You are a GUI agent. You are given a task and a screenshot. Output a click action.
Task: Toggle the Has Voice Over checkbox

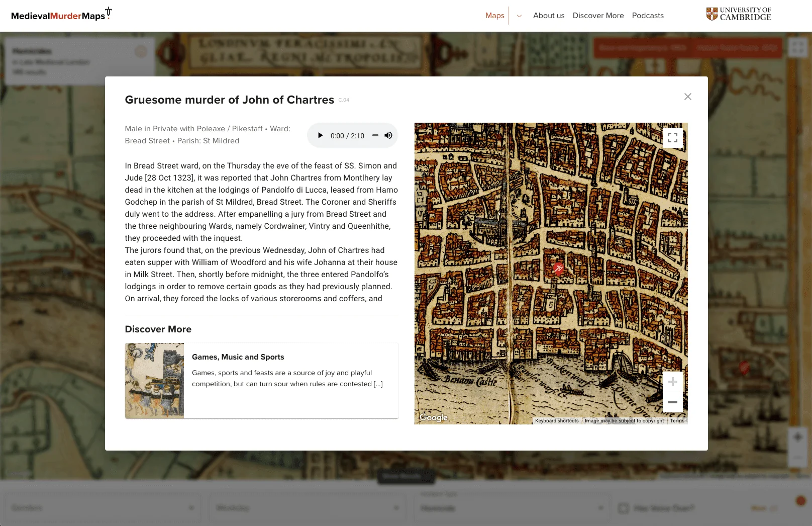(x=624, y=508)
